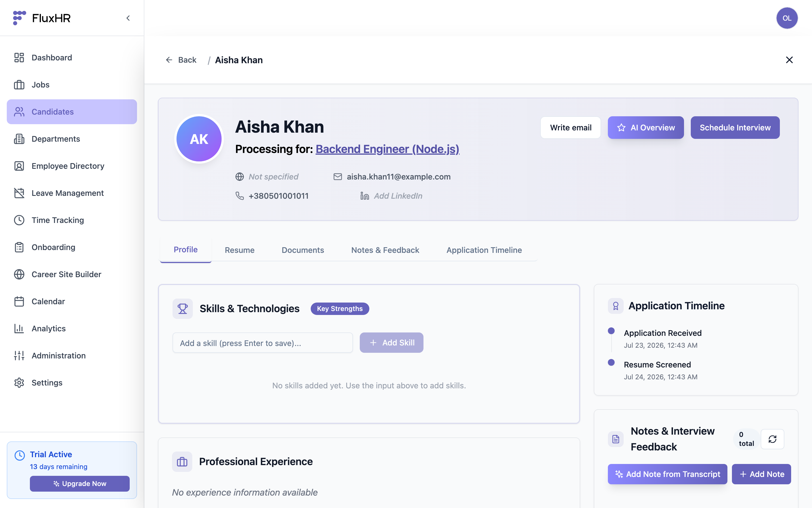Switch to the Resume tab

coord(240,250)
